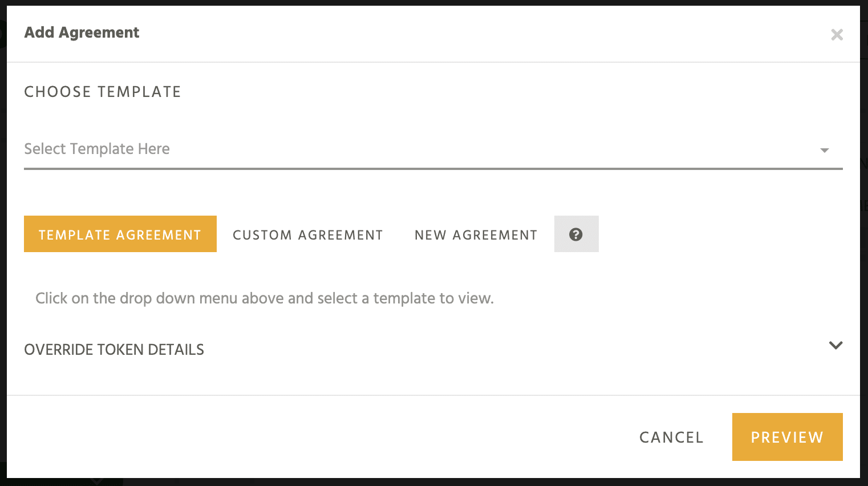868x486 pixels.
Task: Select the Template Agreement tab
Action: (120, 234)
